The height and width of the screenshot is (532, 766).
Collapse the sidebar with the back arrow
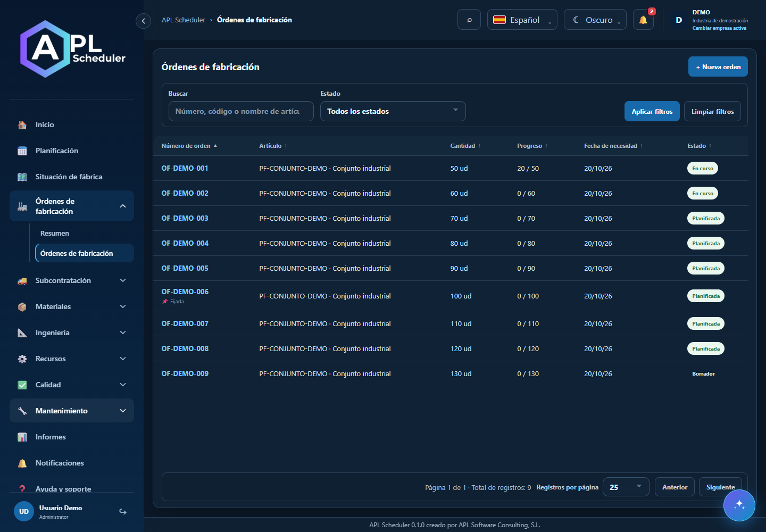click(x=143, y=21)
